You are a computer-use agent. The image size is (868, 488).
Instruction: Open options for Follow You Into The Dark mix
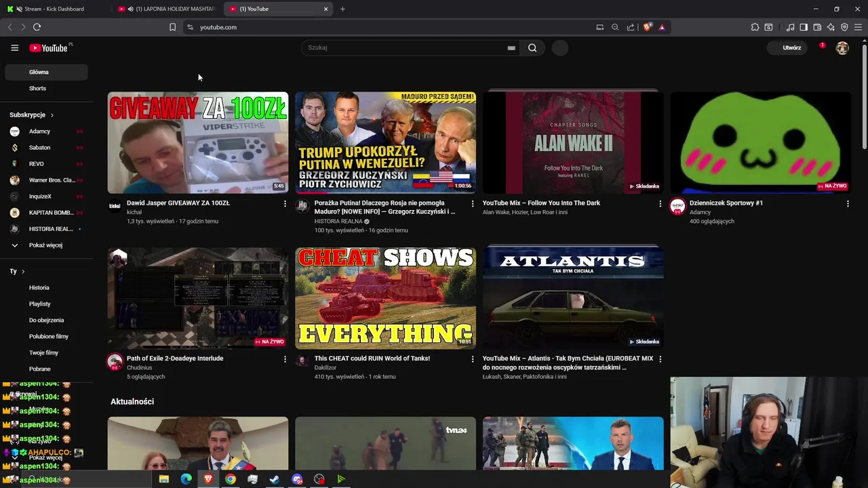click(x=660, y=203)
